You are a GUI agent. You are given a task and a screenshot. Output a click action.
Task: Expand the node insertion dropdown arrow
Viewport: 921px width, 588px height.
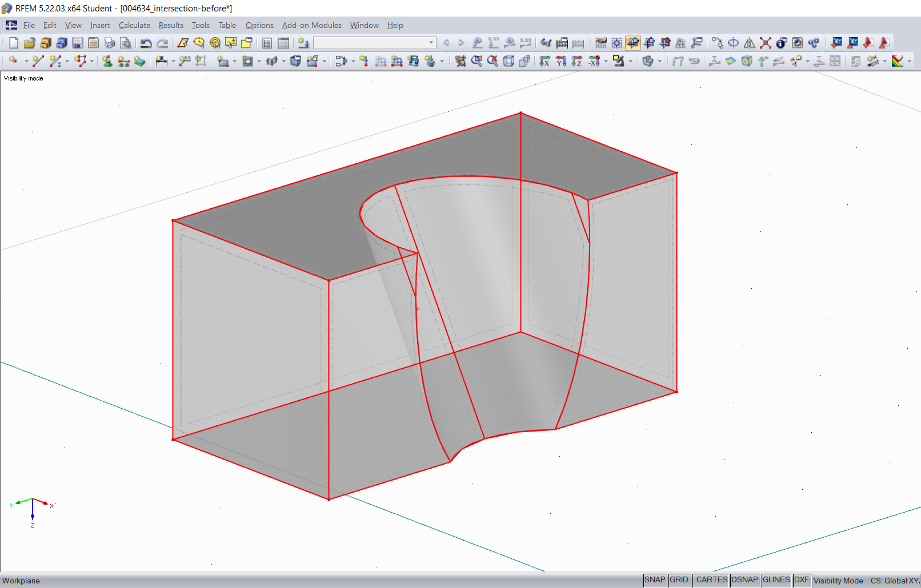[x=26, y=61]
